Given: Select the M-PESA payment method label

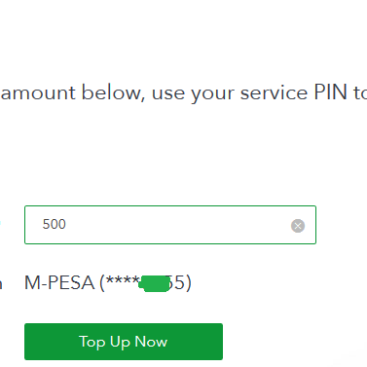Looking at the screenshot, I should [59, 283].
